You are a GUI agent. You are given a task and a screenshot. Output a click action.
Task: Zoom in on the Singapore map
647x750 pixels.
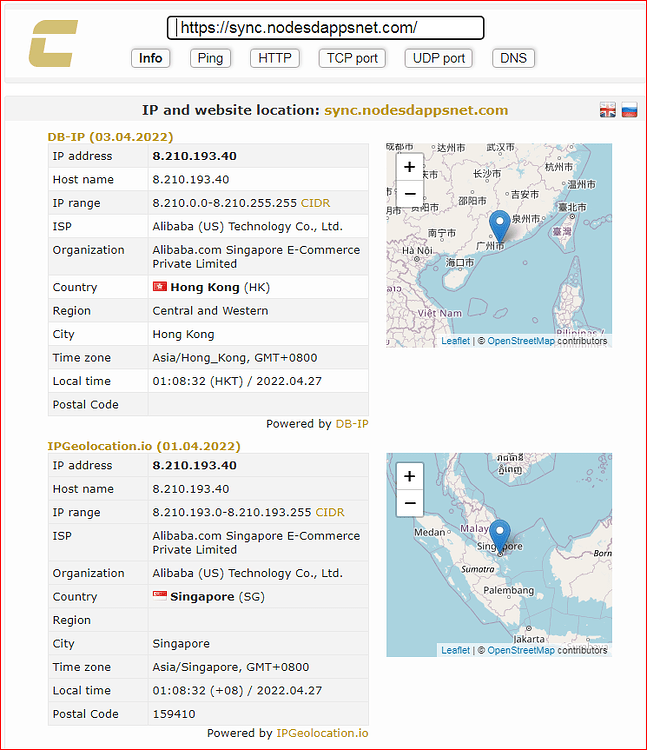point(409,476)
